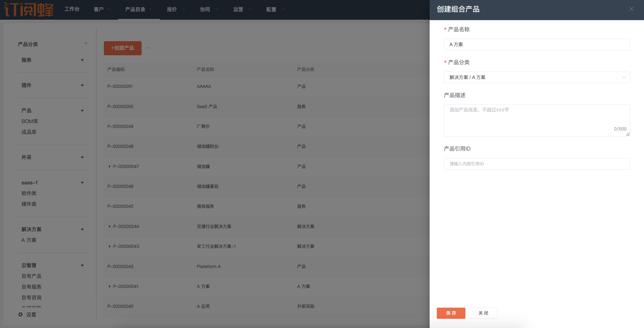Viewport: 644px width, 328px height.
Task: Click the +创建产品 button
Action: click(122, 48)
